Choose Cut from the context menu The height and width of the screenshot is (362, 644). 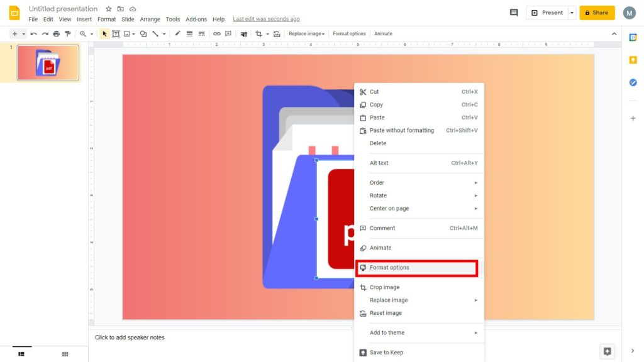(419, 92)
